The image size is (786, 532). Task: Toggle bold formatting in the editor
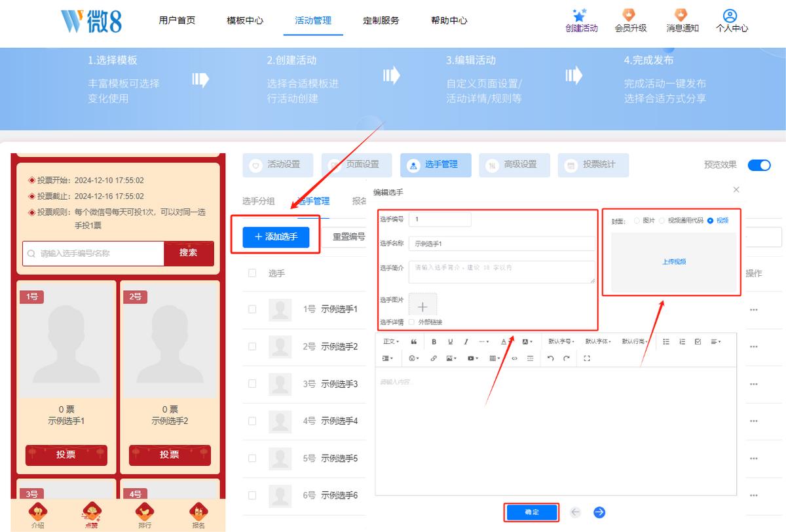click(434, 341)
